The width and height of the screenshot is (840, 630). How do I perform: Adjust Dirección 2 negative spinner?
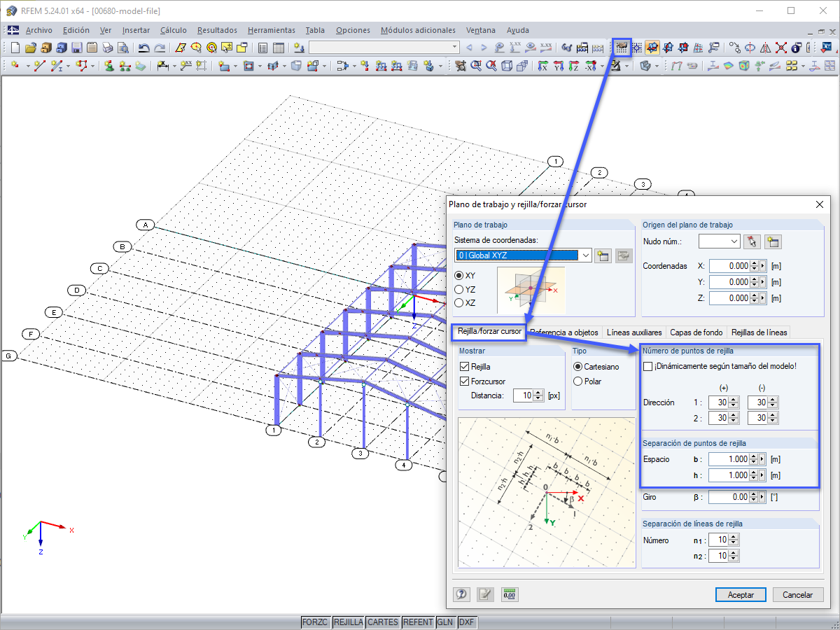pos(772,418)
